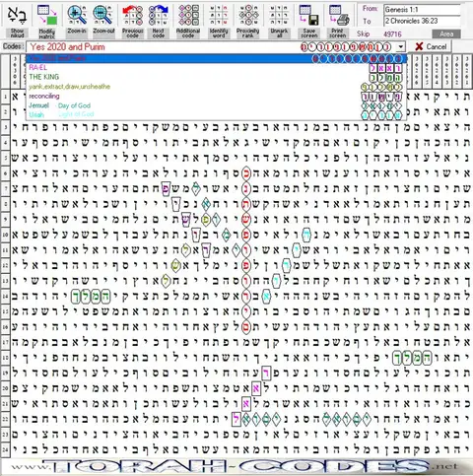The height and width of the screenshot is (476, 473).
Task: Select the RA-EL code entry
Action: (x=217, y=68)
